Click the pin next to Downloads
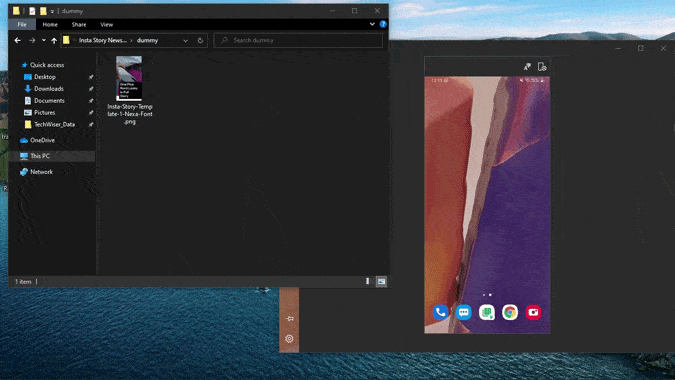Viewport: 675px width, 380px height. (91, 89)
